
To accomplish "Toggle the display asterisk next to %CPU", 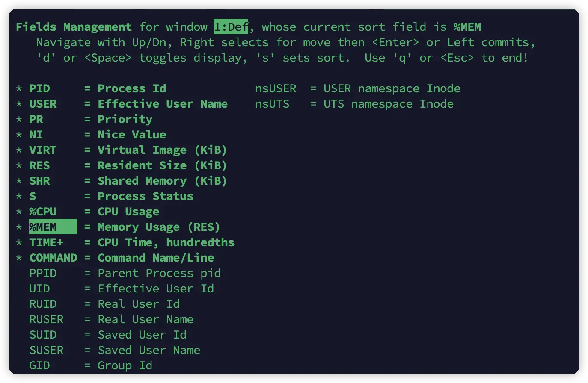I will click(x=19, y=212).
